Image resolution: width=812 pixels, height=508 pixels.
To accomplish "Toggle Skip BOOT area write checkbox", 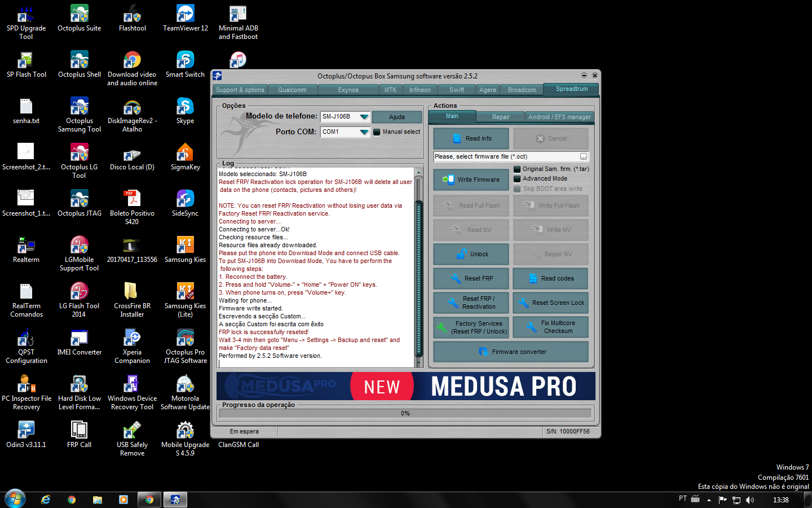I will 517,189.
